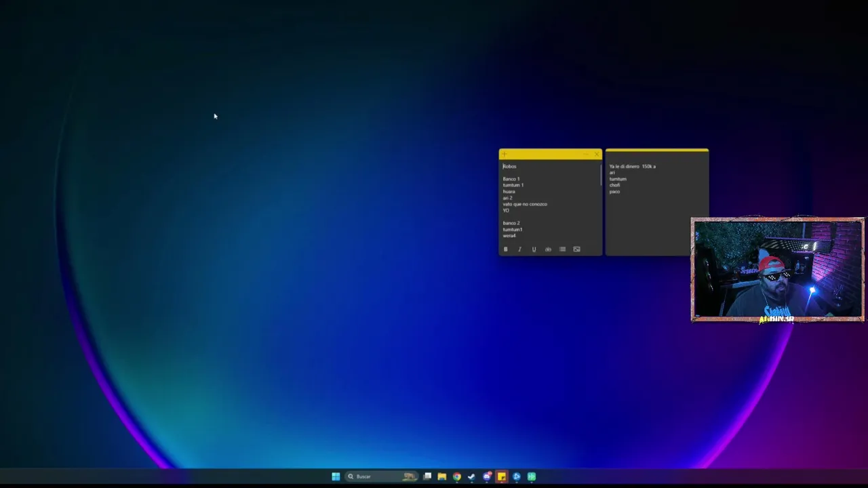The height and width of the screenshot is (488, 868).
Task: Click the "huara" line in the note
Action: coord(509,191)
